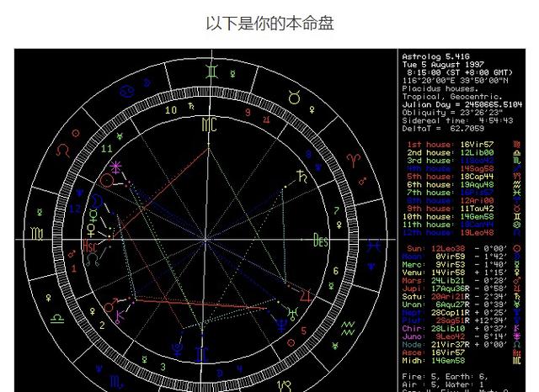Click the 'Node: 21Vir37R' row
This screenshot has height=392, width=539.
coord(462,345)
